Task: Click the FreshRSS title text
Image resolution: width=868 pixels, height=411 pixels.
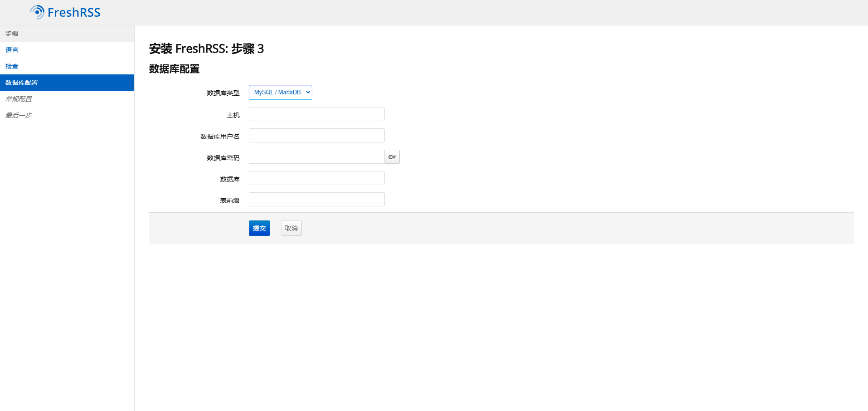Action: click(74, 13)
